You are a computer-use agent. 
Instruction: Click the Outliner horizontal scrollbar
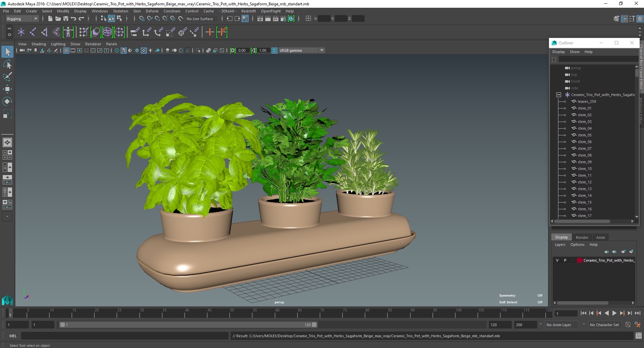[x=582, y=221]
